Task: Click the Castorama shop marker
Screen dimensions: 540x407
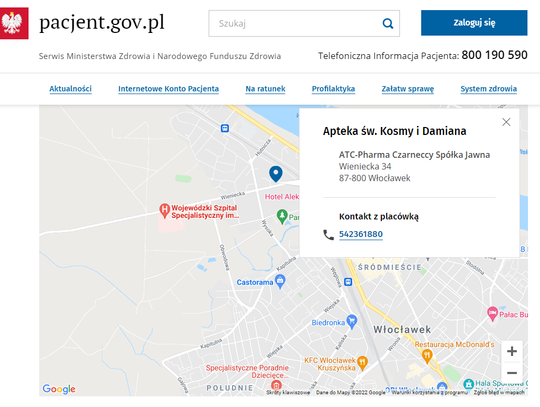Action: (x=280, y=281)
